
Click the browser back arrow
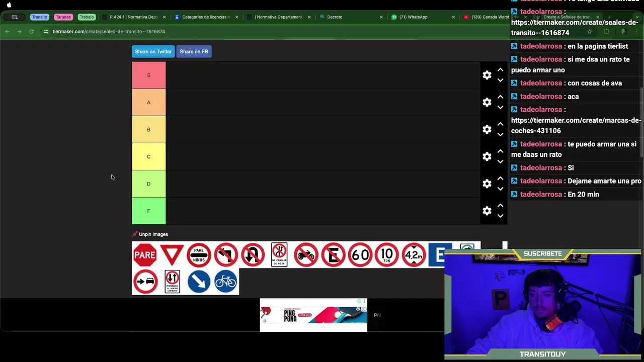point(7,32)
